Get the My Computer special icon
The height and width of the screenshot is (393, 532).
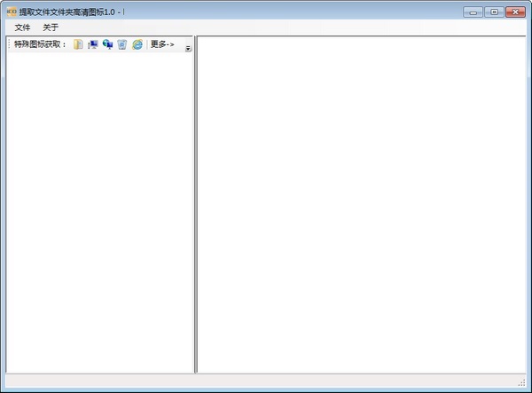93,44
